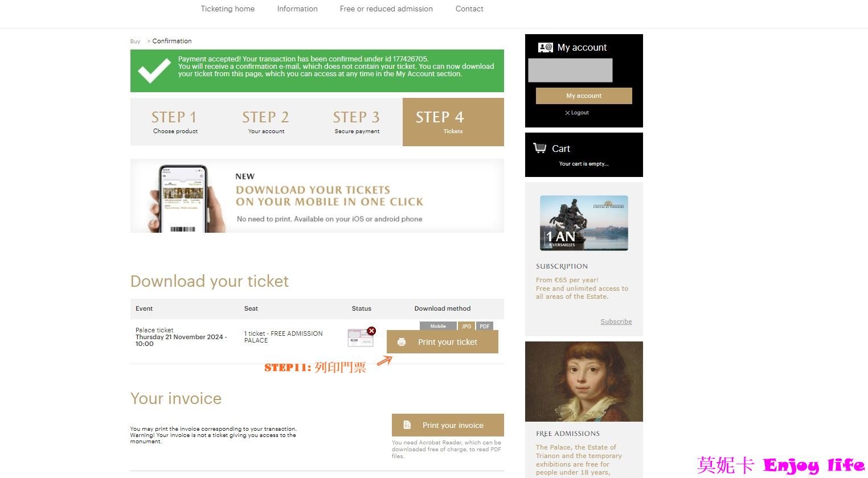Click the red X status icon on ticket
Viewport: 868px width, 478px height.
coord(371,331)
